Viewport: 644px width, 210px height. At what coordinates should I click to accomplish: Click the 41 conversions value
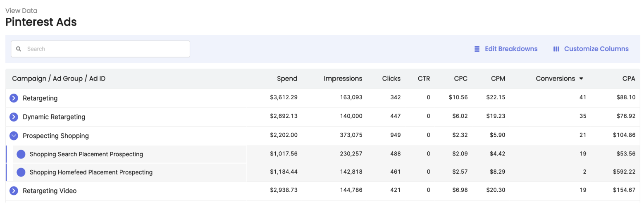[x=583, y=98]
